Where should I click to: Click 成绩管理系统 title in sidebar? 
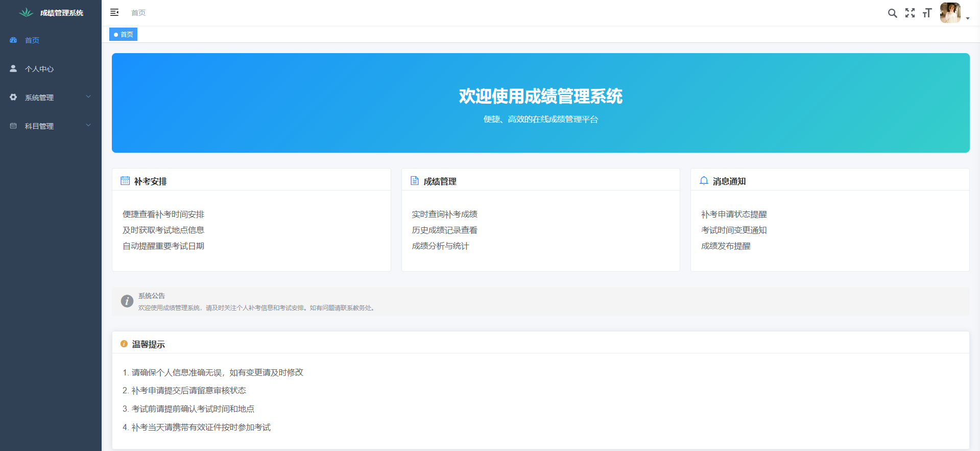coord(62,13)
